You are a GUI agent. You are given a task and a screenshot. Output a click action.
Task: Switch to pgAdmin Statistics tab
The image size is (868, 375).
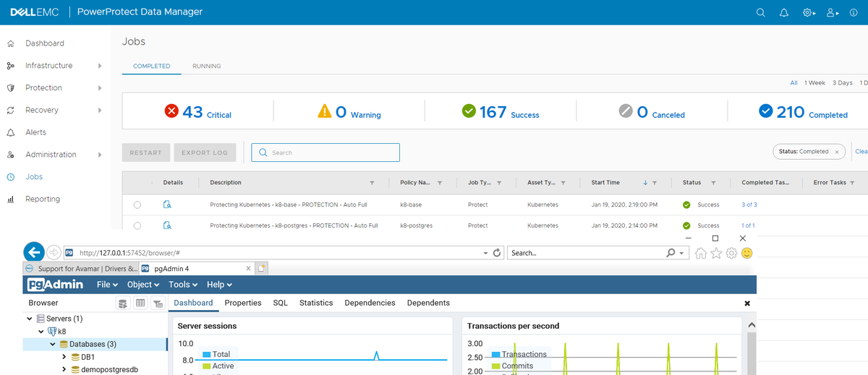click(316, 303)
